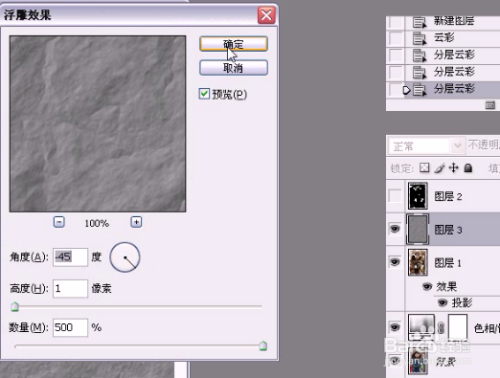The image size is (500, 378).
Task: Click history state icon beside 云彩
Action: pos(419,38)
